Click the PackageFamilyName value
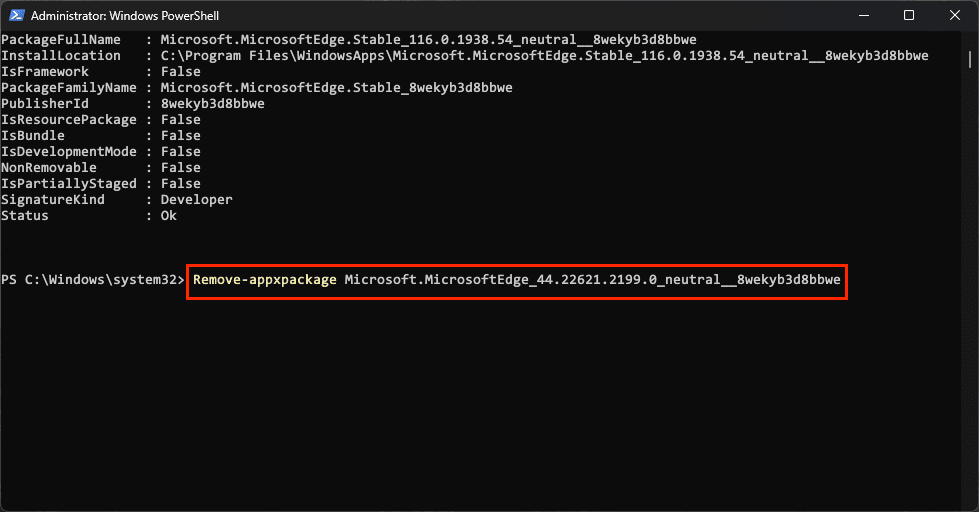979x512 pixels. (337, 87)
